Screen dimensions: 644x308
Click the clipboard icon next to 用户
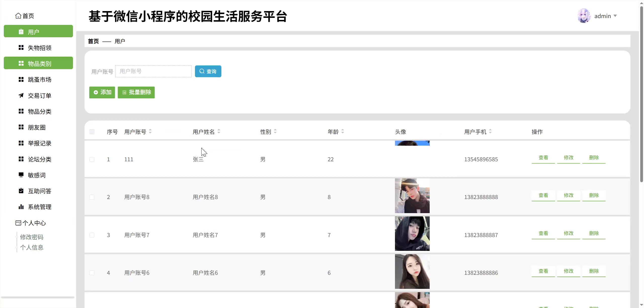click(x=21, y=32)
